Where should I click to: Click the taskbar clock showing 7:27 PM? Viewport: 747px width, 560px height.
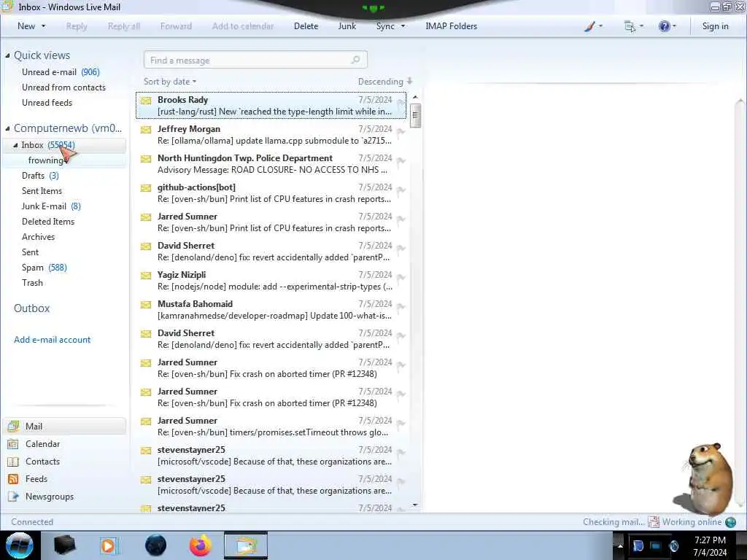click(x=710, y=546)
